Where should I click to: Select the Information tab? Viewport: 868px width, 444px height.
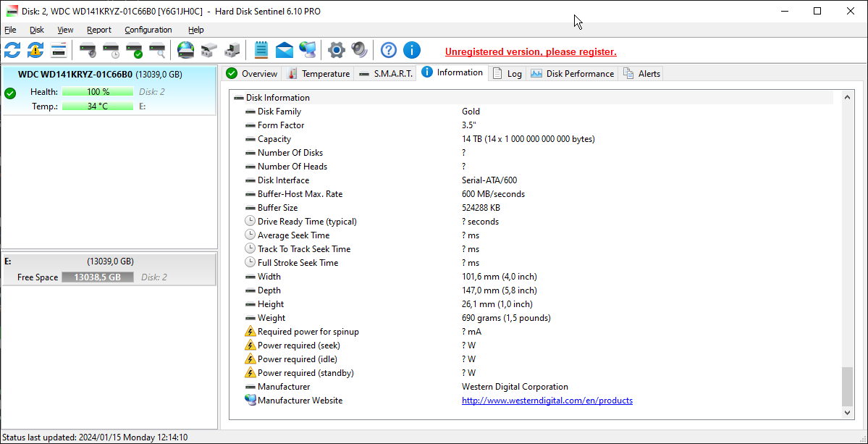[x=452, y=72]
